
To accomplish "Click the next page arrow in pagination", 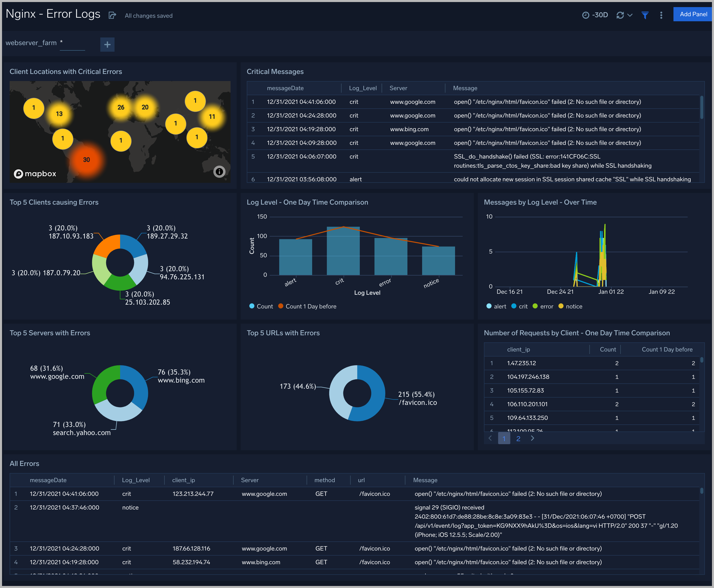I will (x=532, y=438).
